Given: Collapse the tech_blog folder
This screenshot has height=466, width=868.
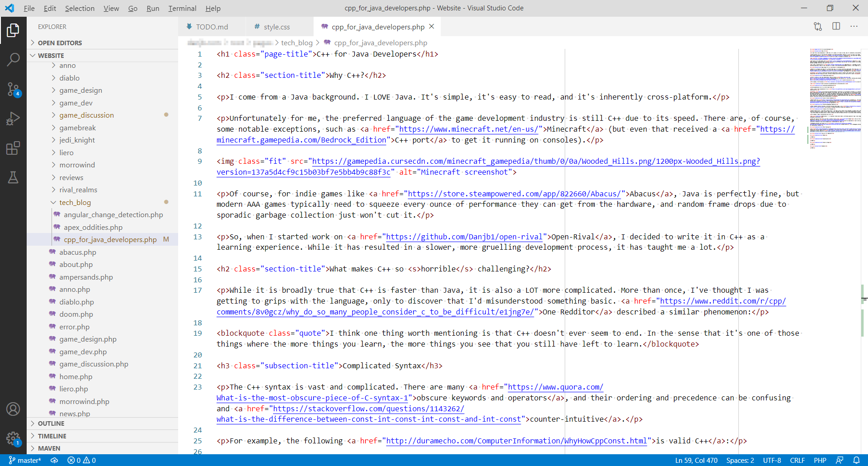Looking at the screenshot, I should (103, 203).
